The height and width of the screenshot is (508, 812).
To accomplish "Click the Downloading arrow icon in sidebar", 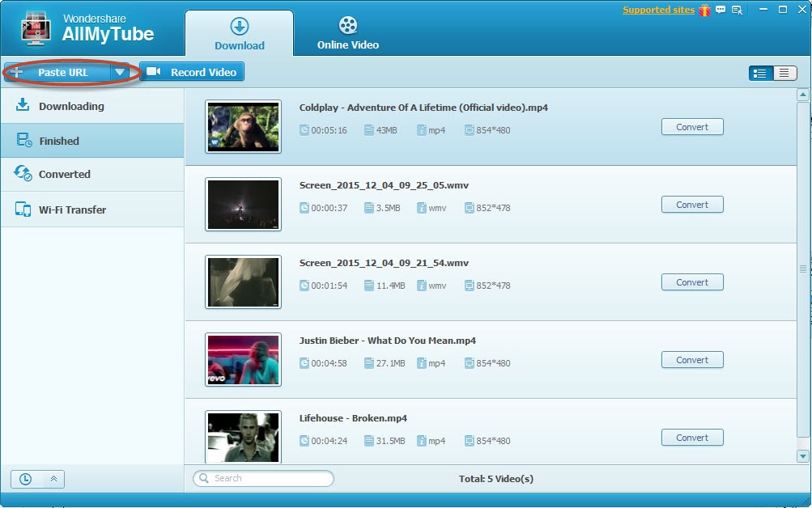I will coord(23,105).
